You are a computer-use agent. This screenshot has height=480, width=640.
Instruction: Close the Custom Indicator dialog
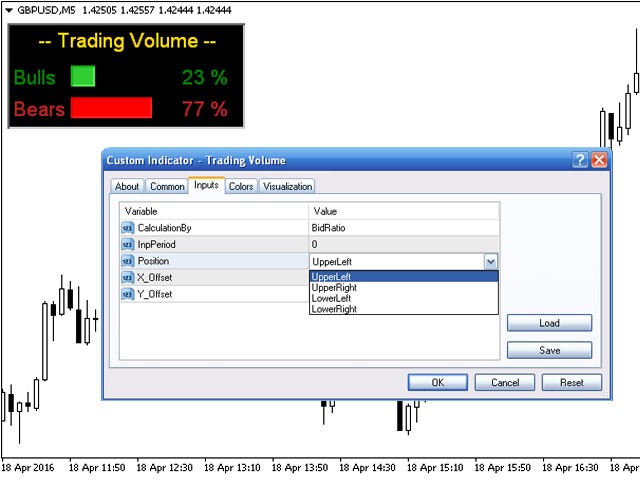click(x=599, y=160)
